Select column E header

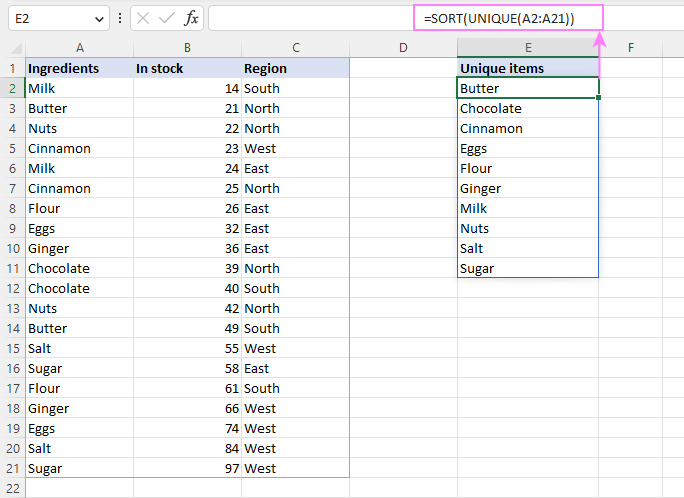528,48
